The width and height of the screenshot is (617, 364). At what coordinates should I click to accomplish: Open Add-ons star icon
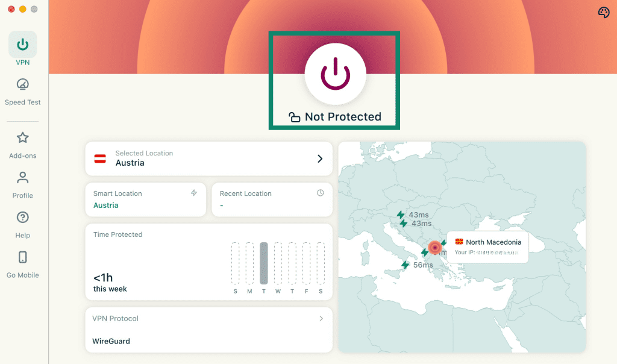22,138
